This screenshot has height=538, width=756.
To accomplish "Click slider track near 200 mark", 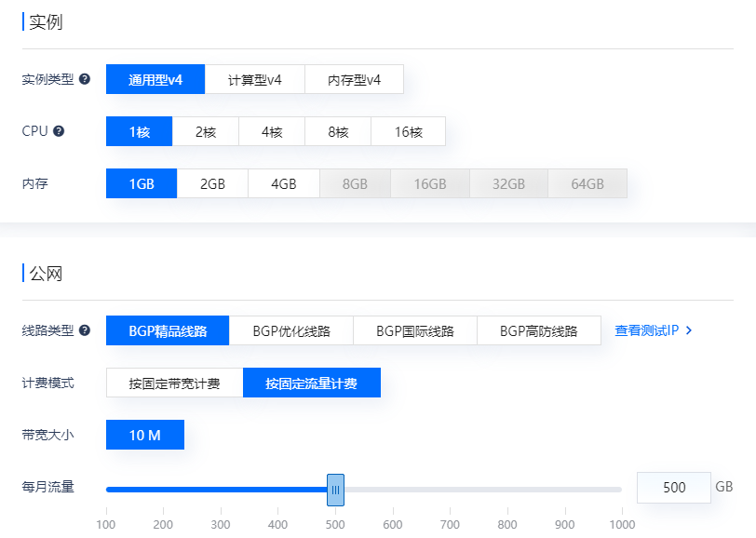I will (163, 490).
